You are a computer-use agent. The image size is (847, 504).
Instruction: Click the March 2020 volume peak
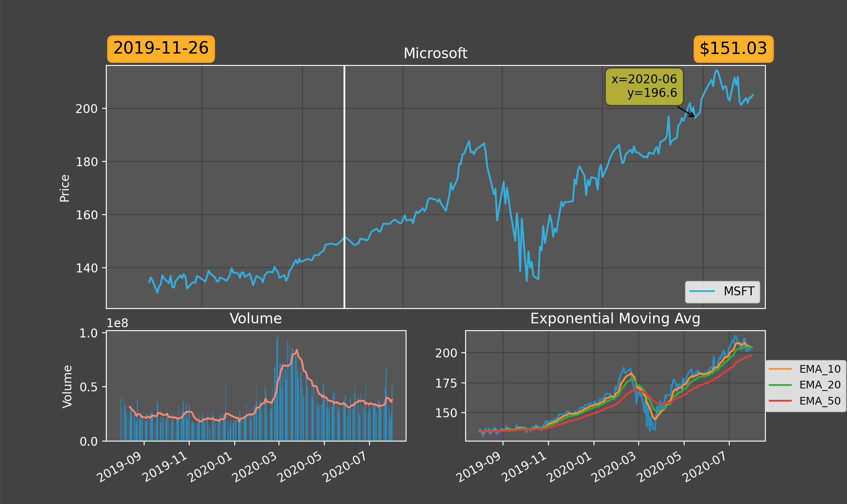pos(278,337)
